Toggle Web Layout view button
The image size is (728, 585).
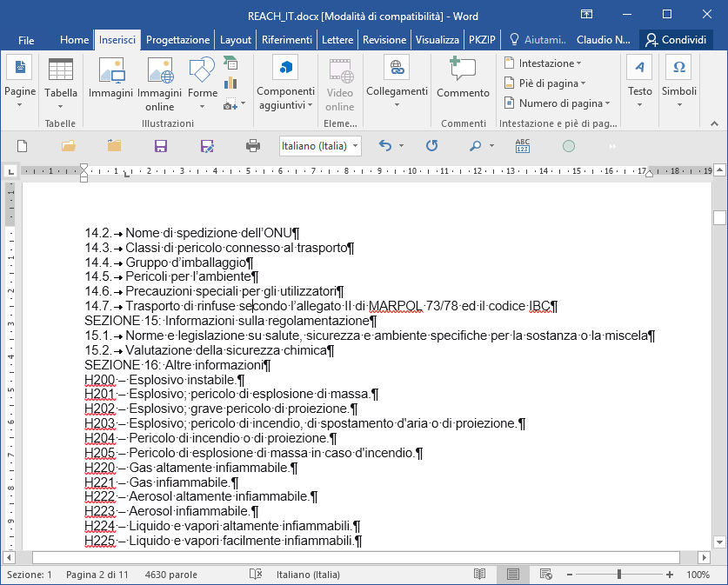(546, 575)
